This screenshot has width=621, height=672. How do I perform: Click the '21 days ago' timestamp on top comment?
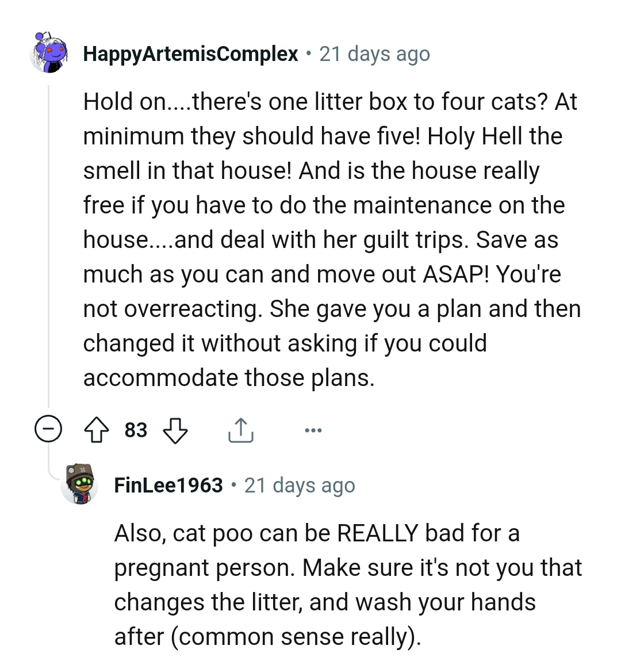[374, 54]
